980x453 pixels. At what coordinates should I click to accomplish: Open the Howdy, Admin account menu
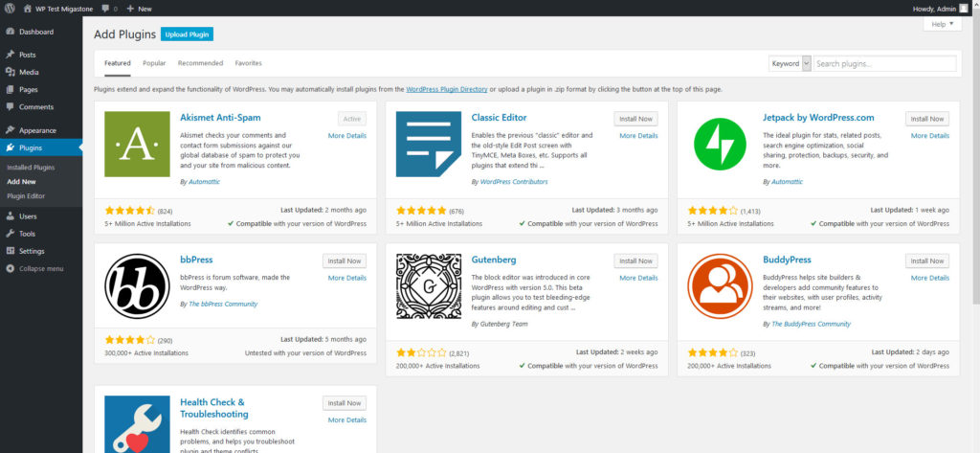coord(941,9)
